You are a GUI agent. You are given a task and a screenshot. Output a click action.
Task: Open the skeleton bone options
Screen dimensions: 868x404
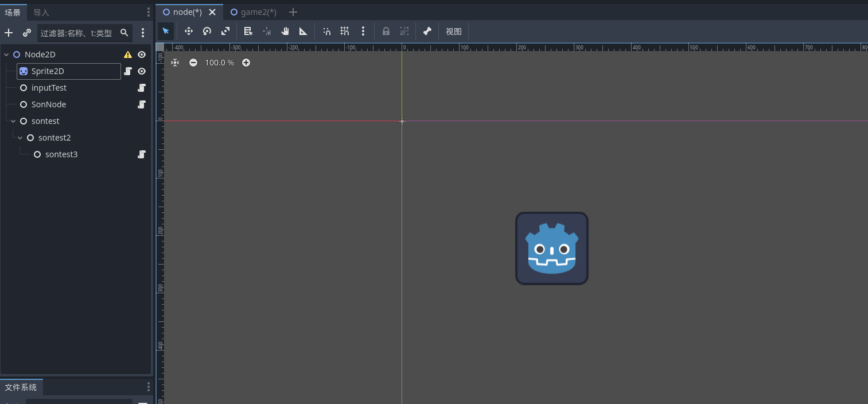tap(427, 31)
